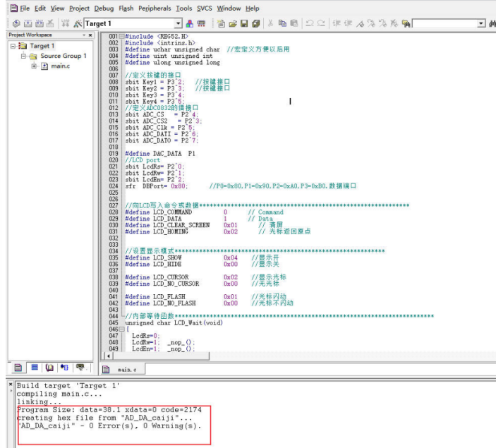Close the Project Workspace panel
The height and width of the screenshot is (448, 496).
90,35
